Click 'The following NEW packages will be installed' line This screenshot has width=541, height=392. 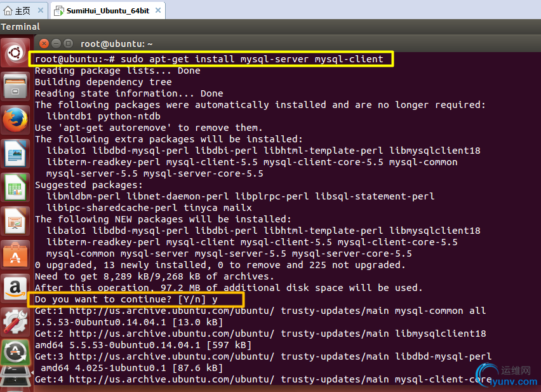click(x=163, y=219)
